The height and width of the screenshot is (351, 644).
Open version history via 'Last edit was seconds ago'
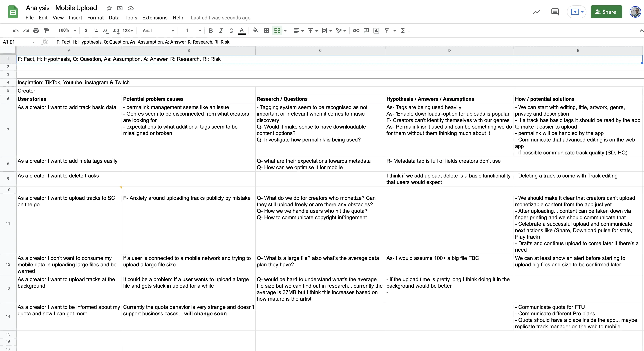pyautogui.click(x=220, y=18)
